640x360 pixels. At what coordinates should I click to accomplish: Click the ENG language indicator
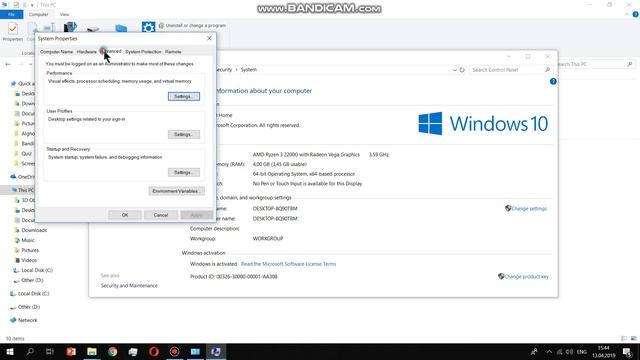[582, 351]
